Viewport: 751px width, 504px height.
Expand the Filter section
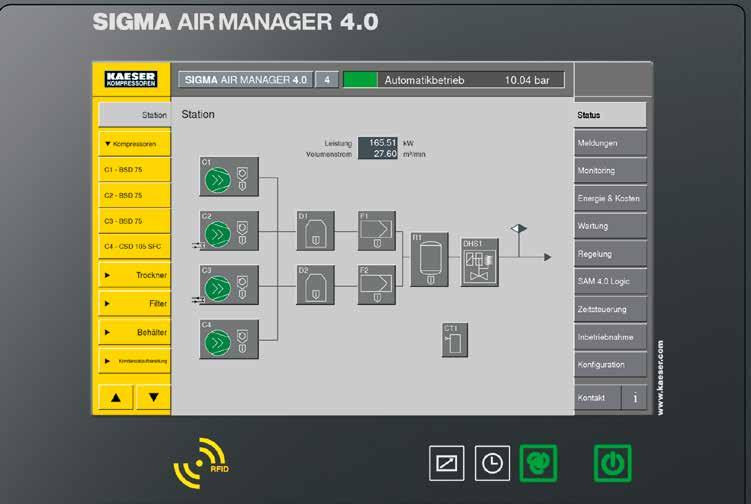pyautogui.click(x=134, y=303)
